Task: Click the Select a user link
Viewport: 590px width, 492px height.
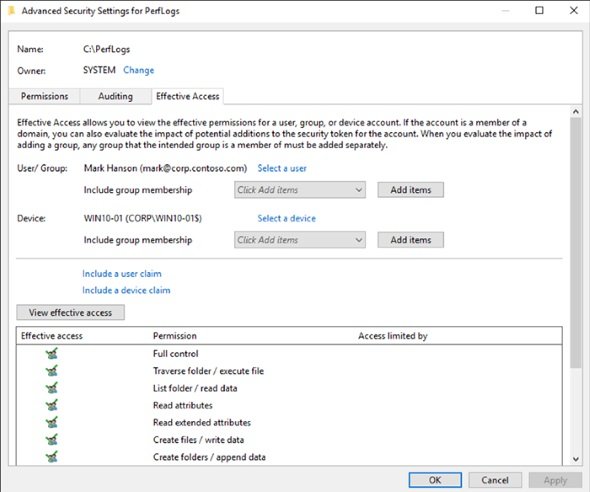Action: tap(282, 169)
